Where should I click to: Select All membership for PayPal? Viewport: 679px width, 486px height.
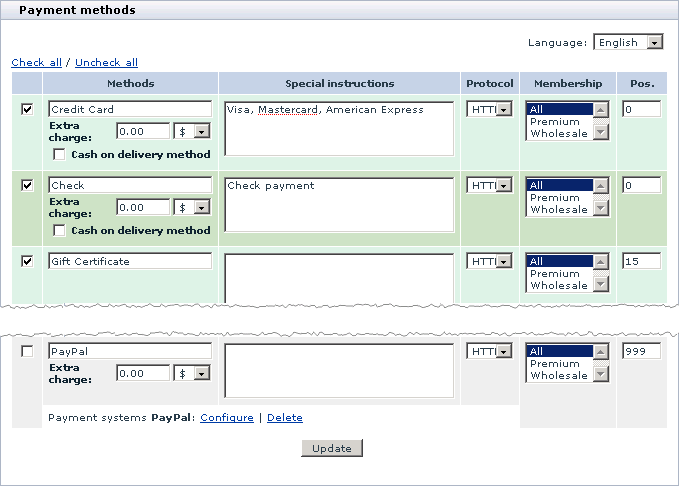pos(559,351)
